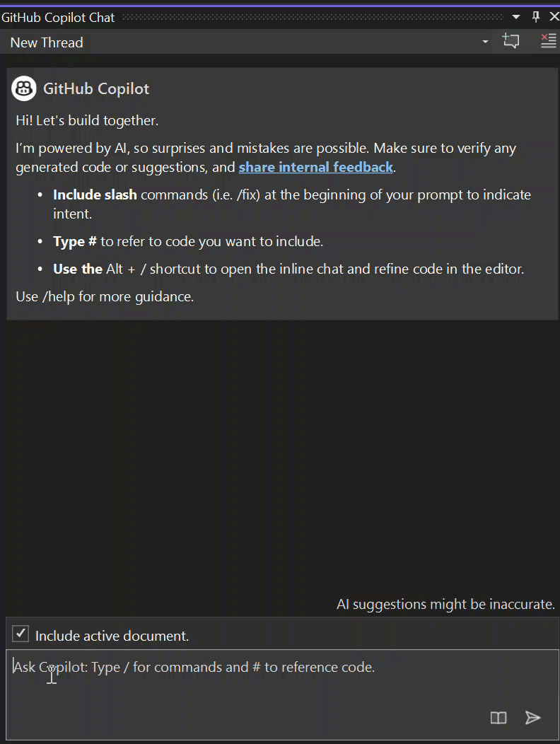Follow the share internal feedback link

pos(315,167)
